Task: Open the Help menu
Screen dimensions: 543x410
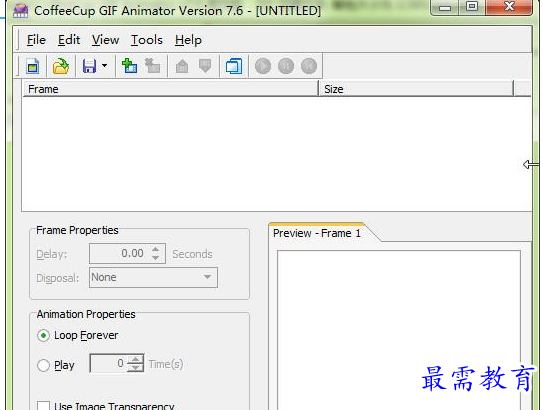Action: pyautogui.click(x=188, y=40)
